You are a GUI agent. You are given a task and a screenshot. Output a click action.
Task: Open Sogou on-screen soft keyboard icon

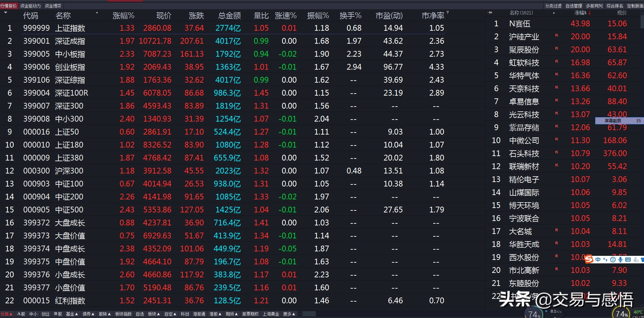[x=628, y=260]
